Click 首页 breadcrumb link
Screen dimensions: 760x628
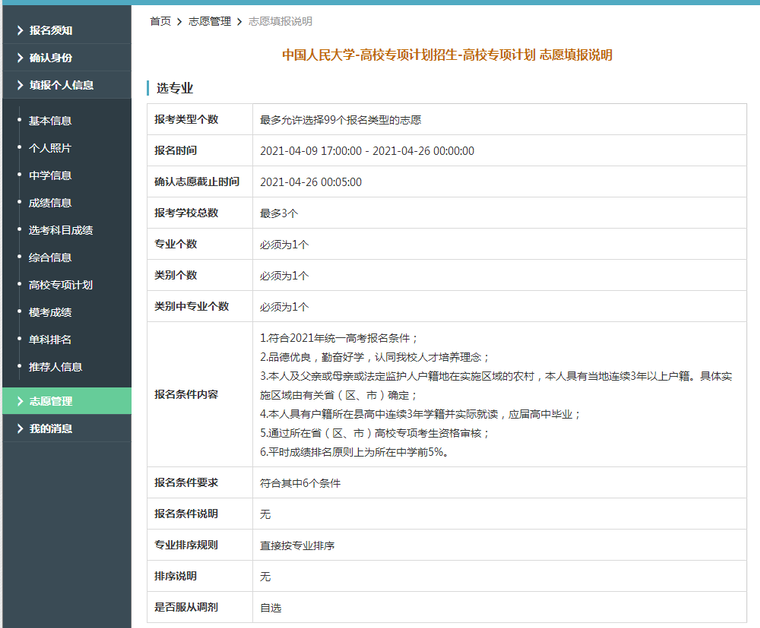[x=160, y=21]
